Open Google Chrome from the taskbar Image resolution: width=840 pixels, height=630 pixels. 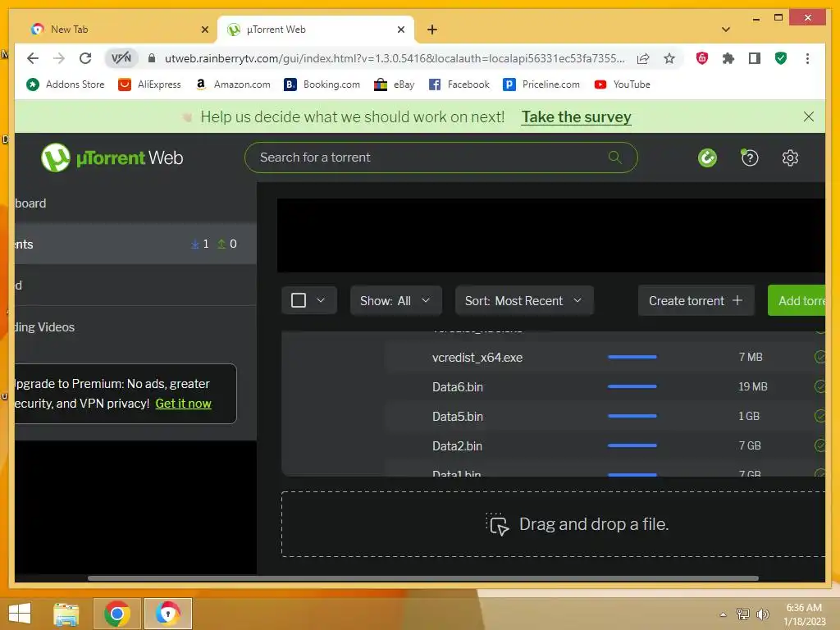point(116,614)
